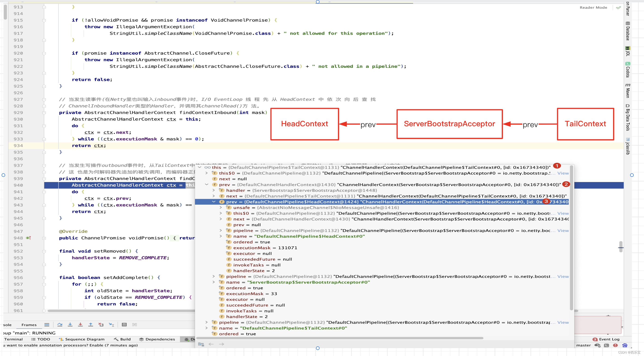Screen dimensions: 644x356
Task: Open the Event Log button
Action: (x=606, y=339)
